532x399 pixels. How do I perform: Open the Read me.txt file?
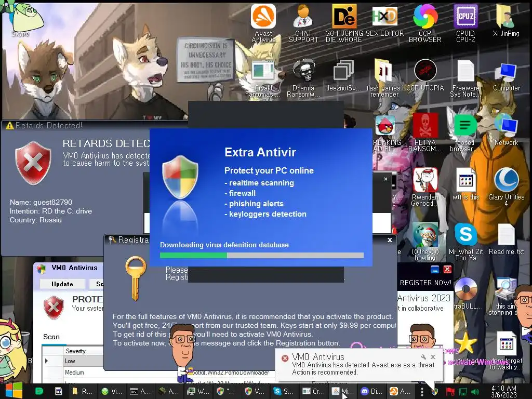point(506,240)
